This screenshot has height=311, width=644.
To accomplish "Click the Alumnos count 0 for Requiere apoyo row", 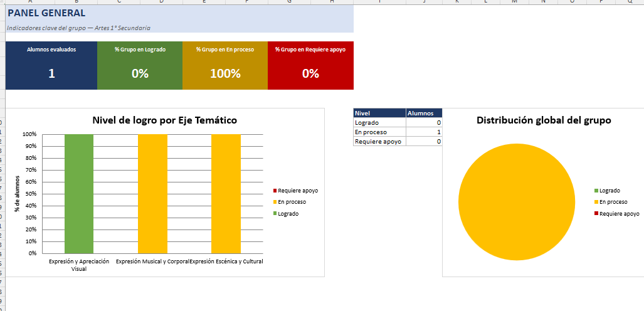I will [x=424, y=141].
